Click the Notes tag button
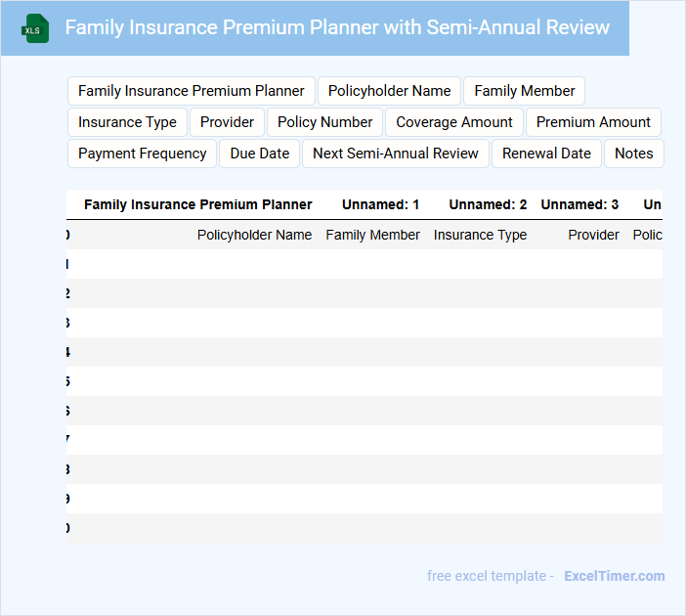This screenshot has height=616, width=686. pos(633,154)
